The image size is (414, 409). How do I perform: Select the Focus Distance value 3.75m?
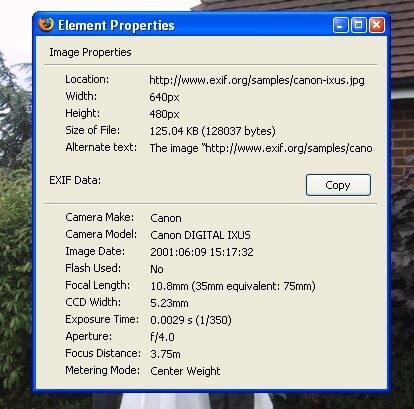tap(165, 354)
